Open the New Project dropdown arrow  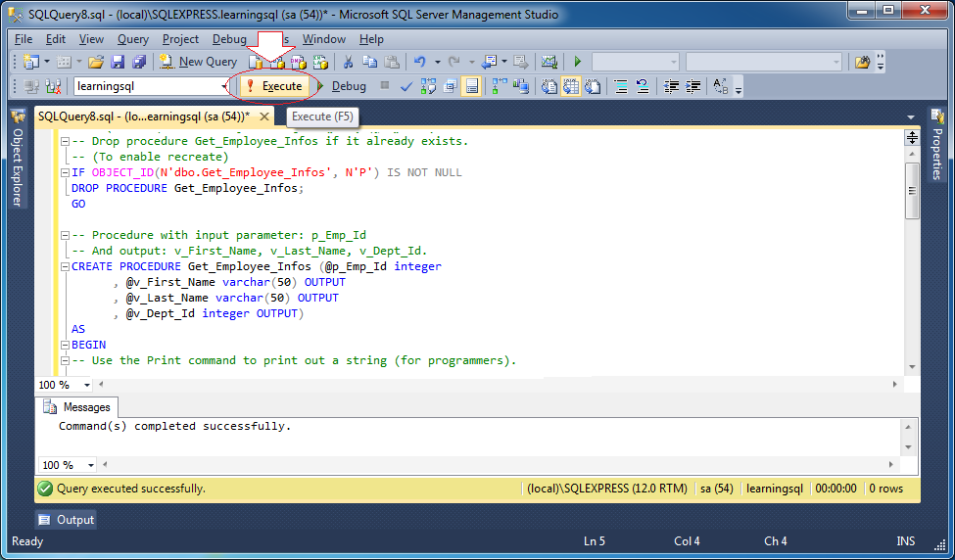(x=46, y=62)
